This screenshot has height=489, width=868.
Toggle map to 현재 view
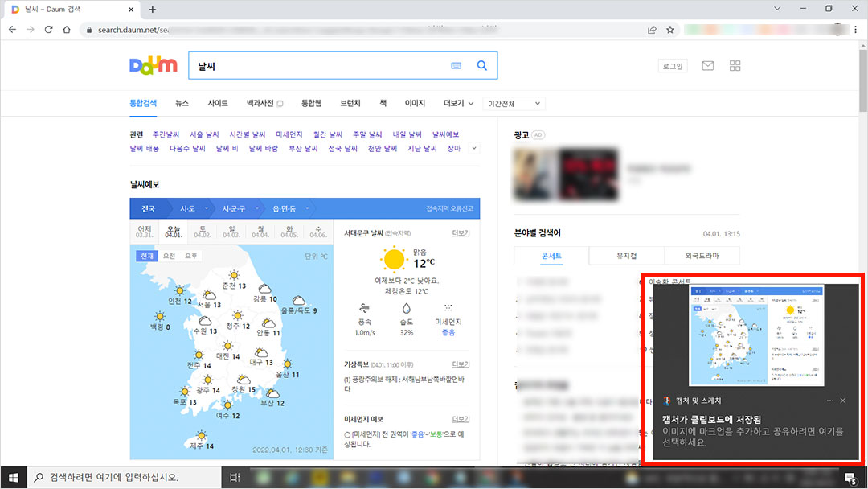(x=147, y=256)
